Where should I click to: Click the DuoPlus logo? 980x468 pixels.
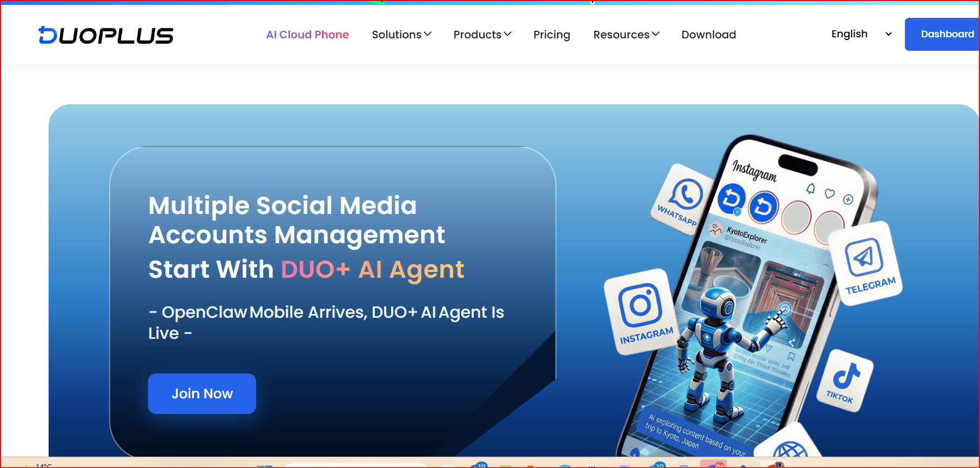[x=106, y=35]
